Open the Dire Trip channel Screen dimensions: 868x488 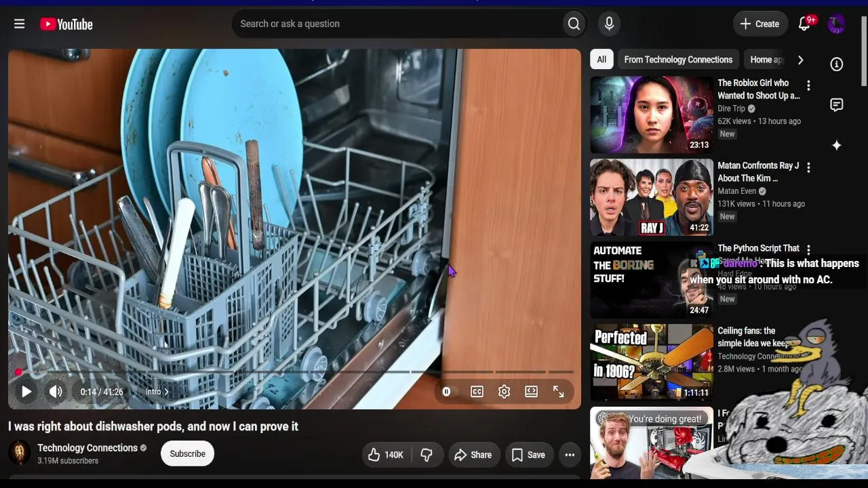point(731,108)
